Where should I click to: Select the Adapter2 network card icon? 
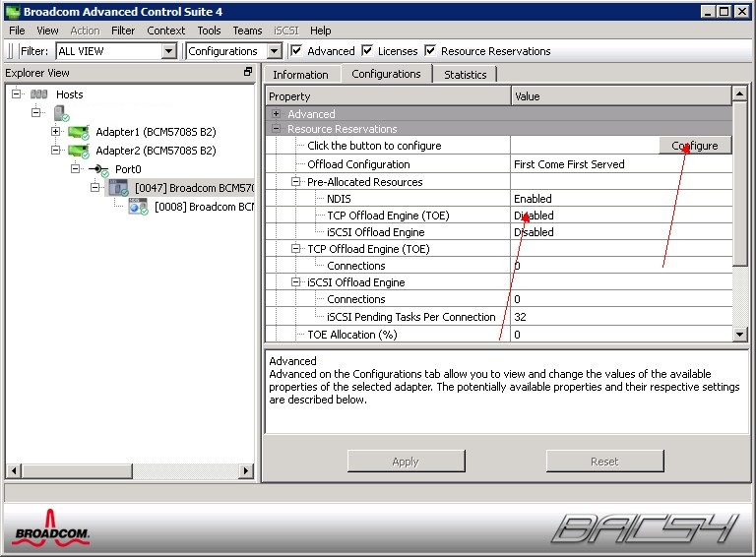[x=80, y=151]
